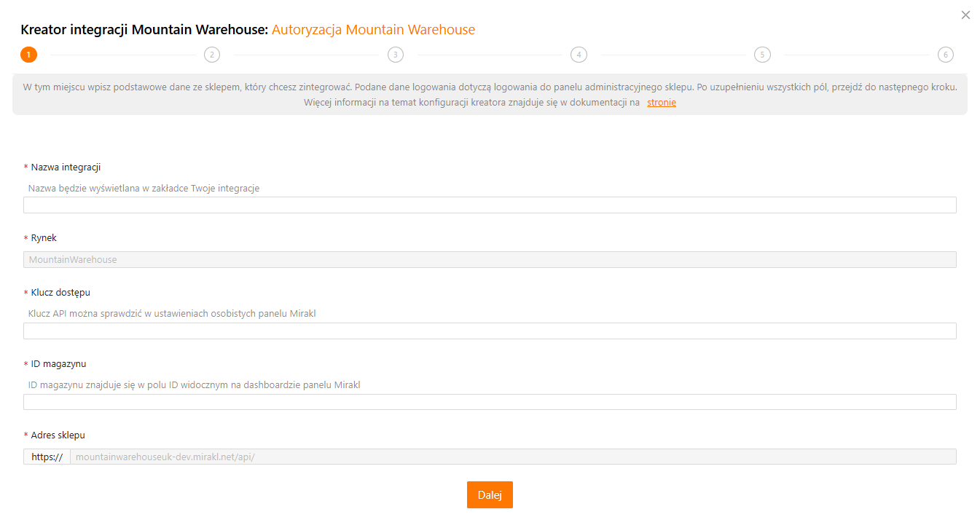Click step 1 circle in wizard progress

click(x=28, y=55)
